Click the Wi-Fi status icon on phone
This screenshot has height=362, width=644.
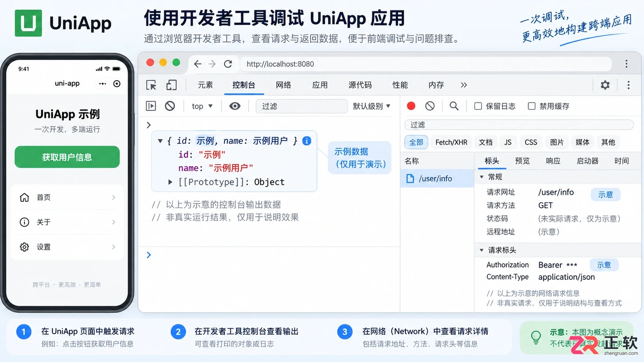(x=107, y=69)
